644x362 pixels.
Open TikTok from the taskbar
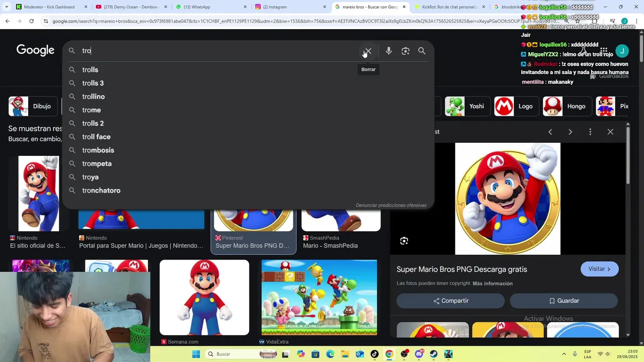pyautogui.click(x=374, y=354)
